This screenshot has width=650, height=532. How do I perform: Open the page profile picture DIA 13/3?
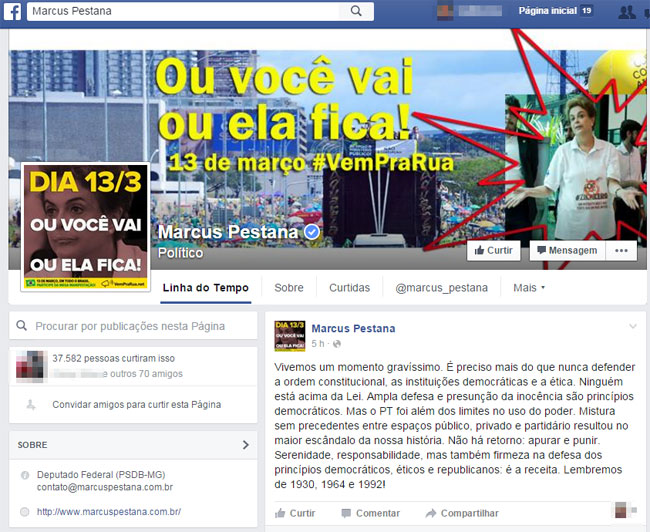click(85, 227)
